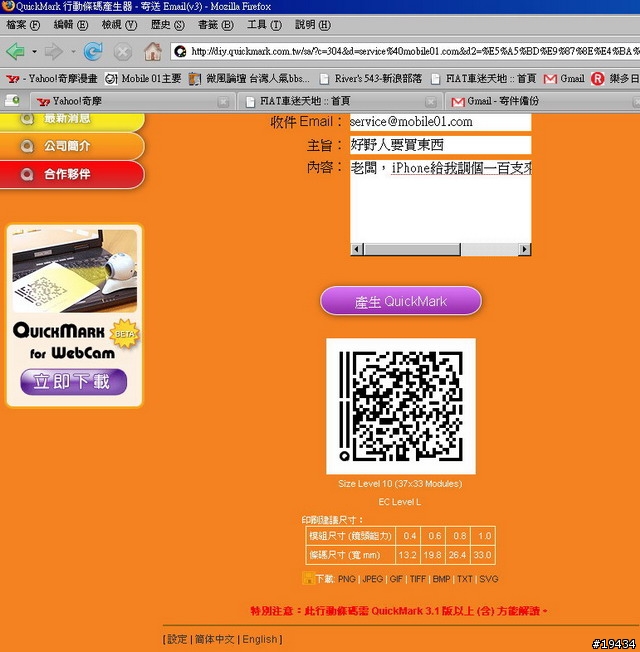Click the generated QR code image
Viewport: 640px width, 652px height.
click(401, 406)
